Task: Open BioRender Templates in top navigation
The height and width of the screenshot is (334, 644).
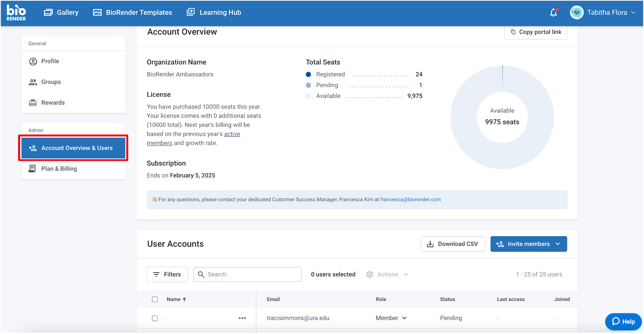Action: coord(132,12)
